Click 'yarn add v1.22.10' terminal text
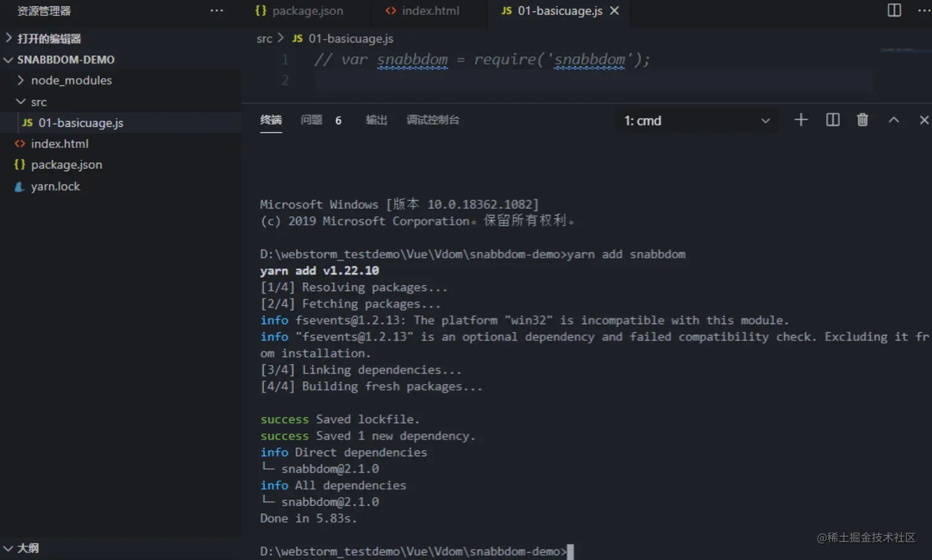 (319, 270)
